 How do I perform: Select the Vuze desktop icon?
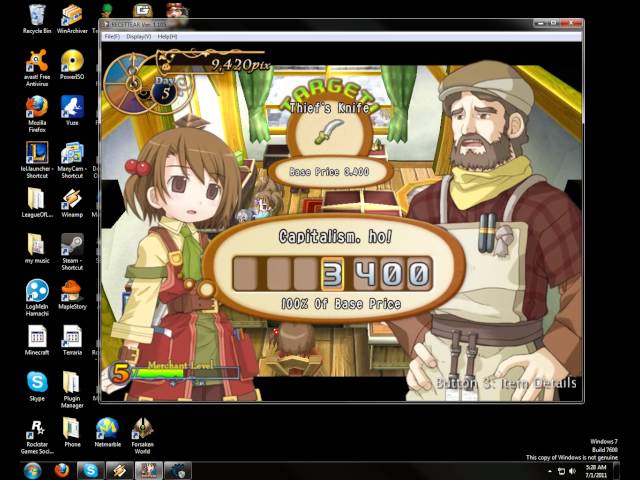72,111
